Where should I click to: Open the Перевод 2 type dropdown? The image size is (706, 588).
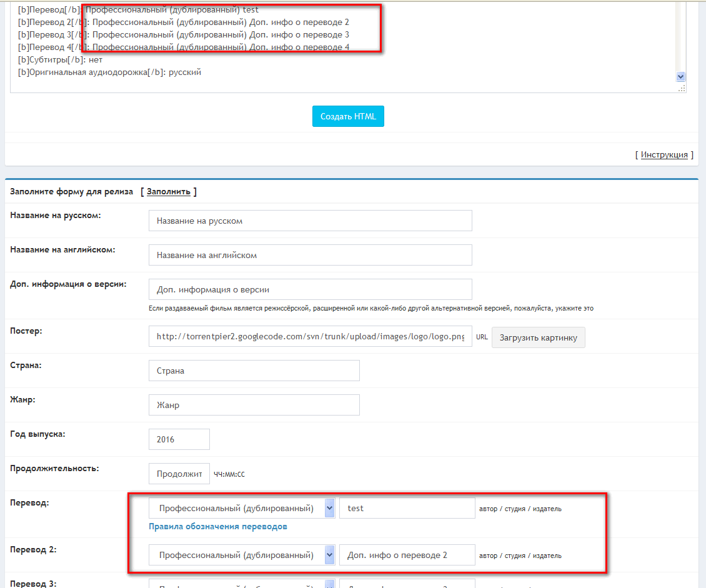point(242,555)
